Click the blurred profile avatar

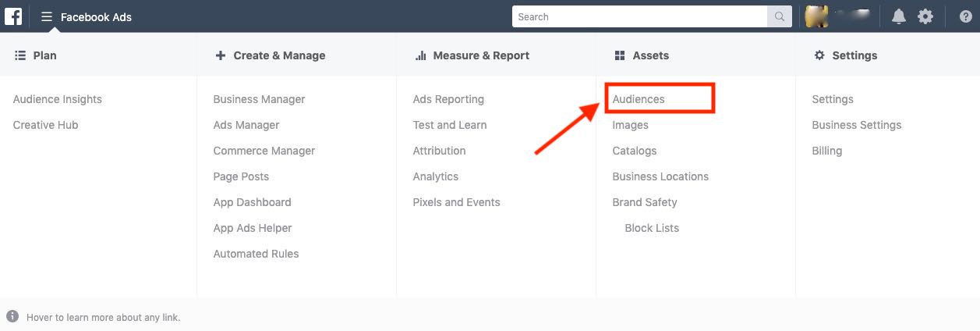(816, 16)
